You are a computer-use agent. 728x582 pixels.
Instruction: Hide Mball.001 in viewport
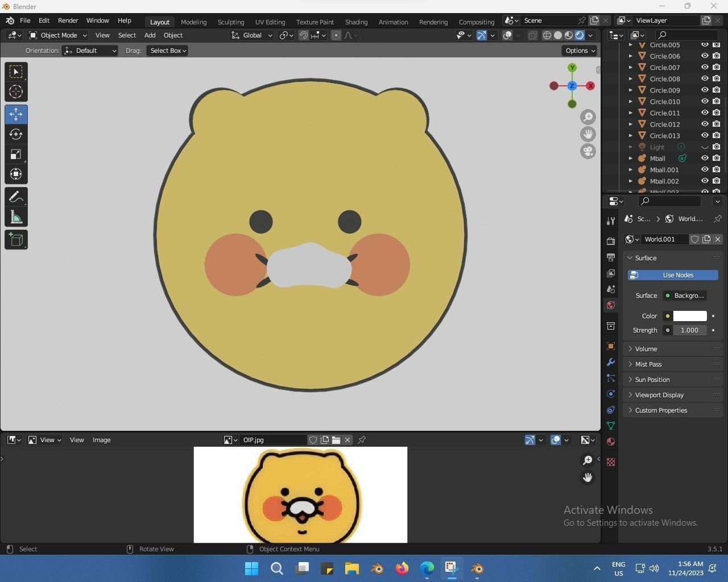pos(705,170)
